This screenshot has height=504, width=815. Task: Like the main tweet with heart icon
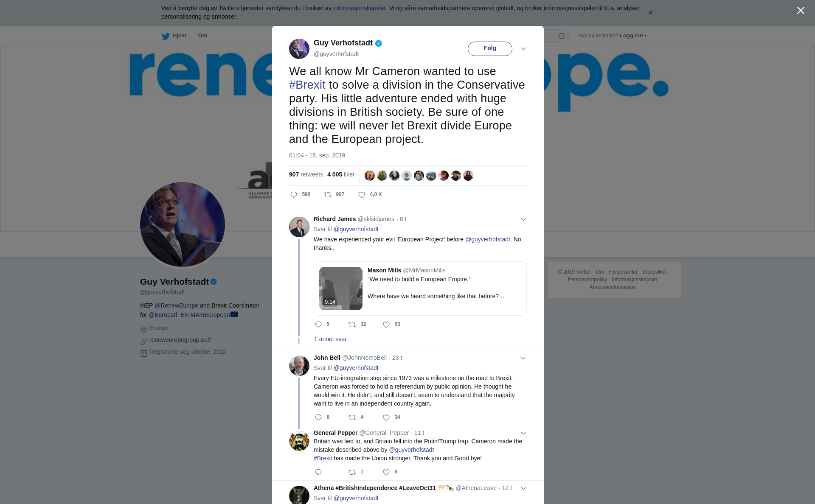[x=362, y=195]
